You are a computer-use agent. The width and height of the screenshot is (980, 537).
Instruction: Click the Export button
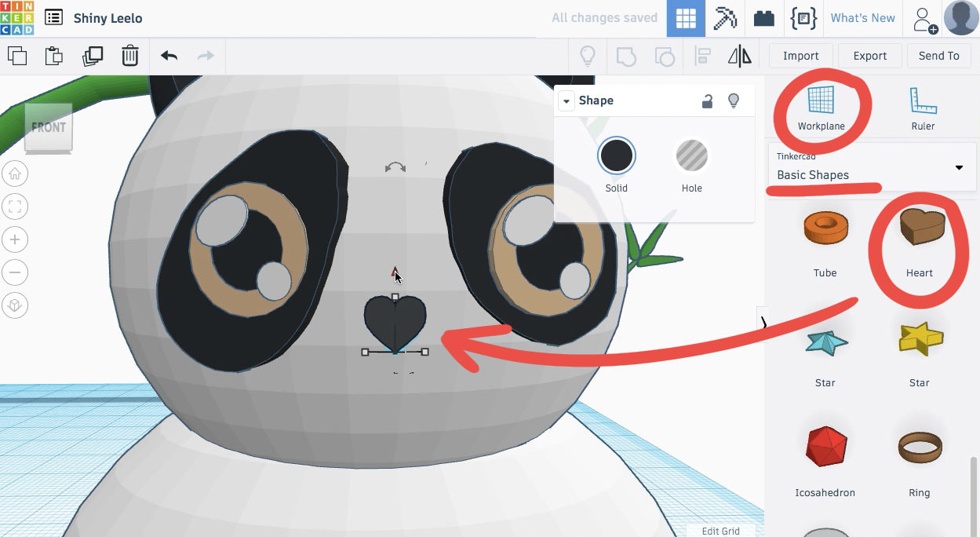click(869, 56)
